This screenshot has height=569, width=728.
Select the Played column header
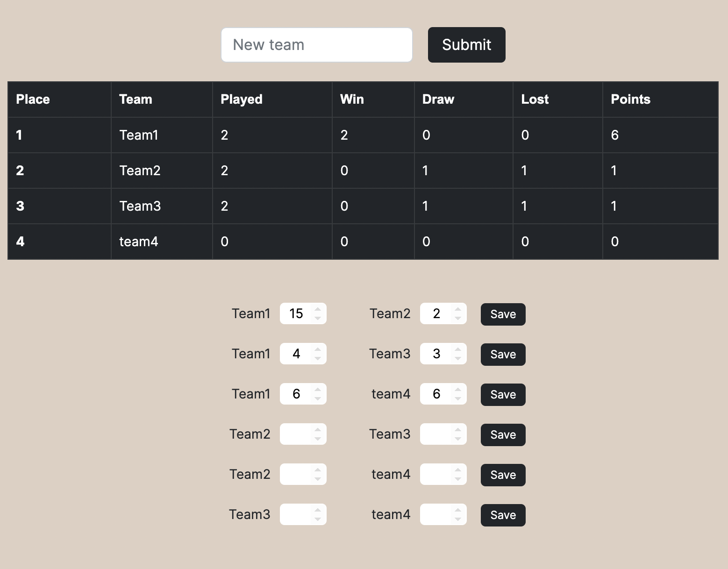tap(241, 99)
